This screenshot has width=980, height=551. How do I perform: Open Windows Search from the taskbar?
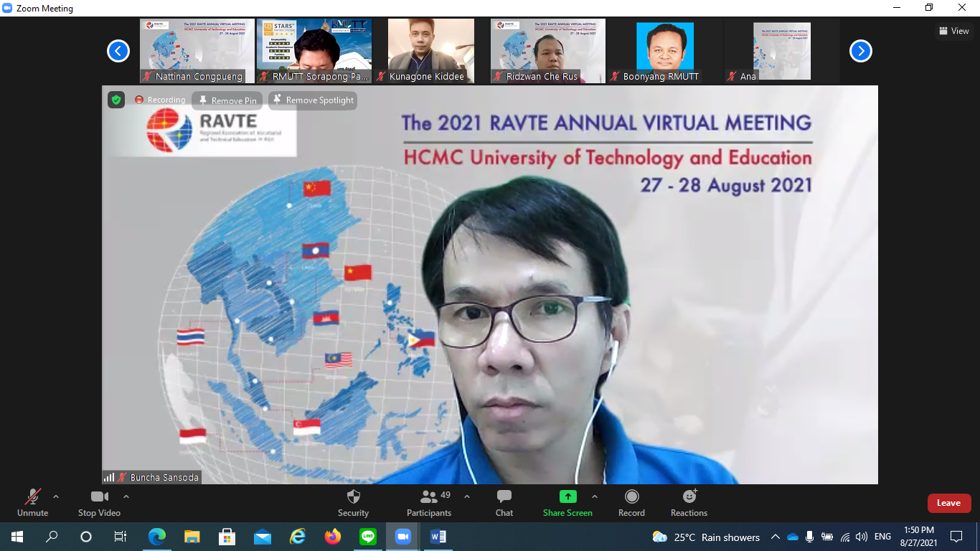52,537
